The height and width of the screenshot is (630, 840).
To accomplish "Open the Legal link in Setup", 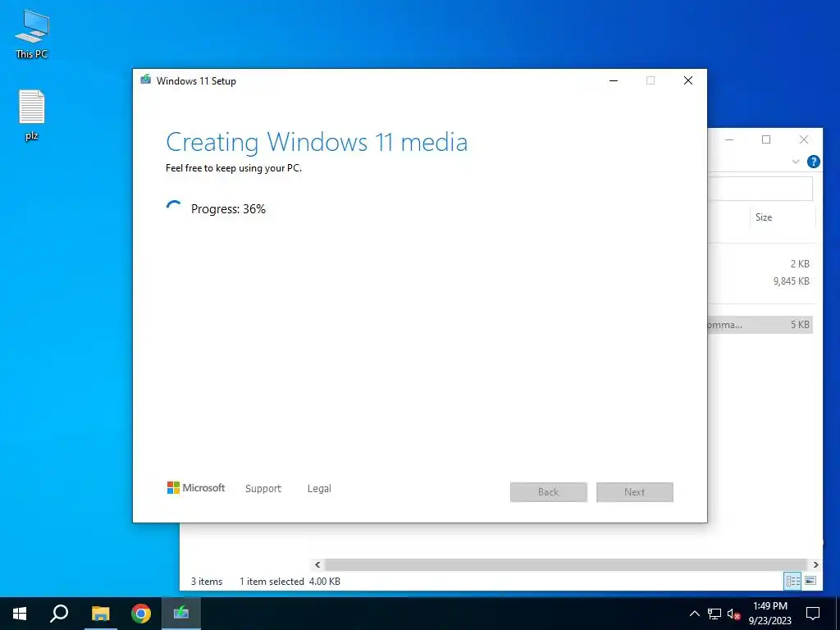I will [x=319, y=489].
